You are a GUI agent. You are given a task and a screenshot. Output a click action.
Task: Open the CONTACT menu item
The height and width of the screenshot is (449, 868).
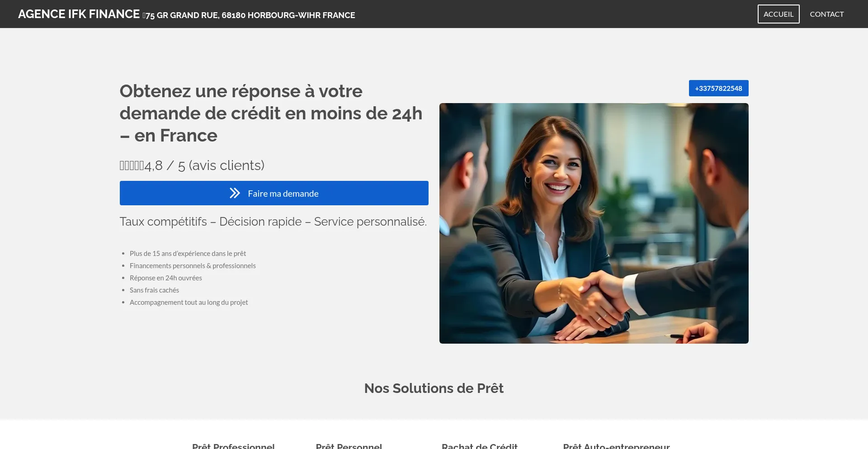point(826,14)
